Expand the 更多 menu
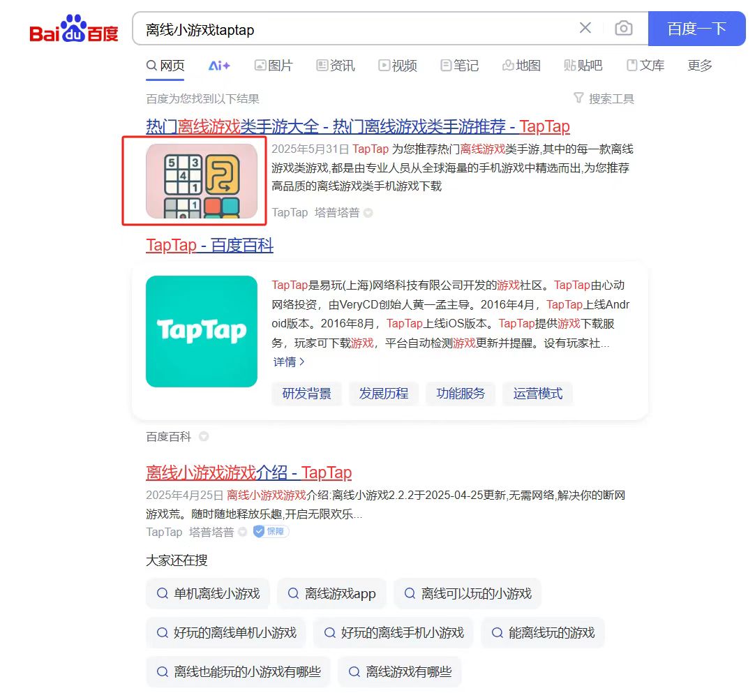 [x=700, y=66]
